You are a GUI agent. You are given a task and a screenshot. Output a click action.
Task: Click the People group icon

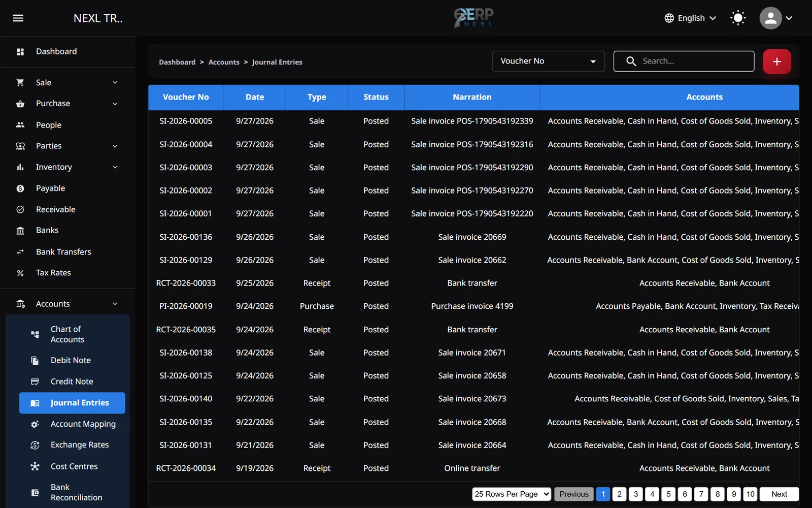(x=20, y=125)
